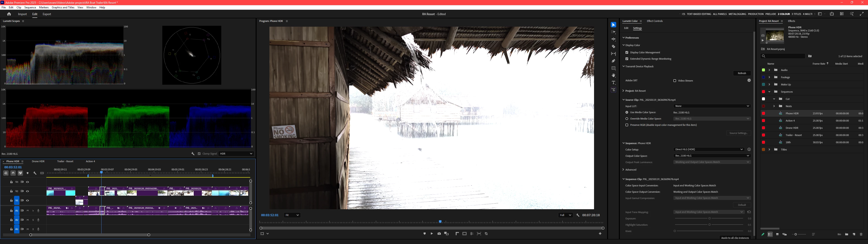Click the Refresh button

tap(742, 73)
